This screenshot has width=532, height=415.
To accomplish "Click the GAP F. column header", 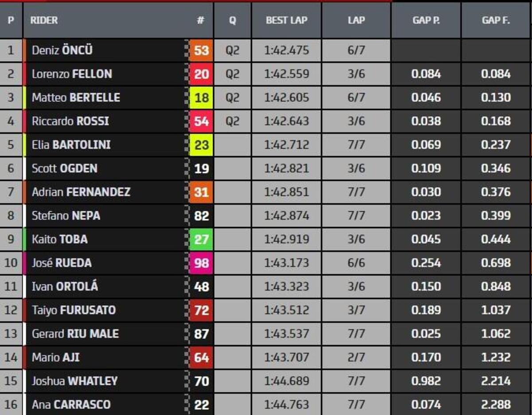I will coord(496,20).
